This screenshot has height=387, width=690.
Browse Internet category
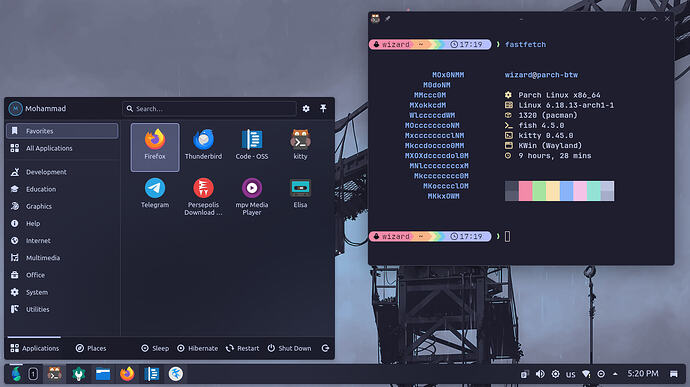pos(62,240)
